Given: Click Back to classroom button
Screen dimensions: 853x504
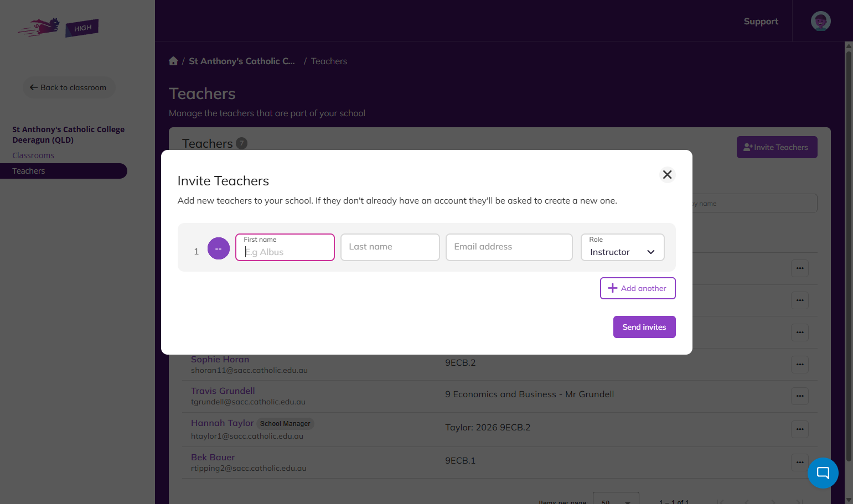Looking at the screenshot, I should (69, 87).
